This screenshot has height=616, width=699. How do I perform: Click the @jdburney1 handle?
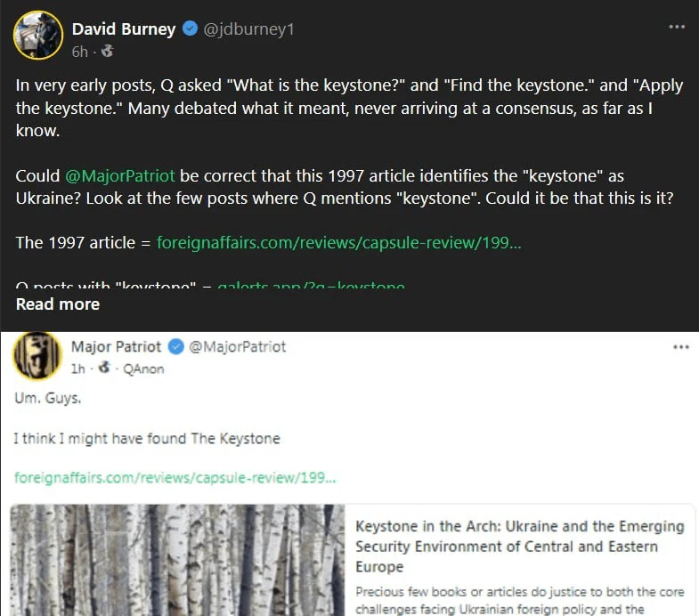248,29
